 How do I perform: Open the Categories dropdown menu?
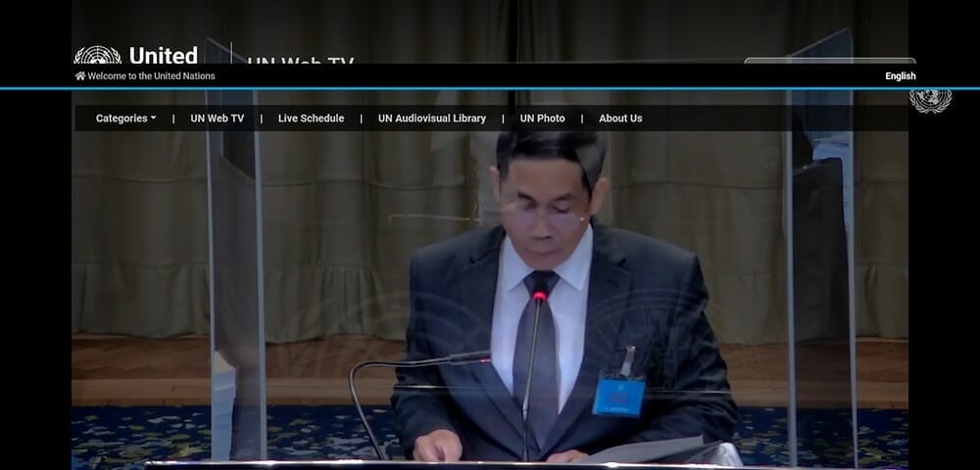point(124,118)
